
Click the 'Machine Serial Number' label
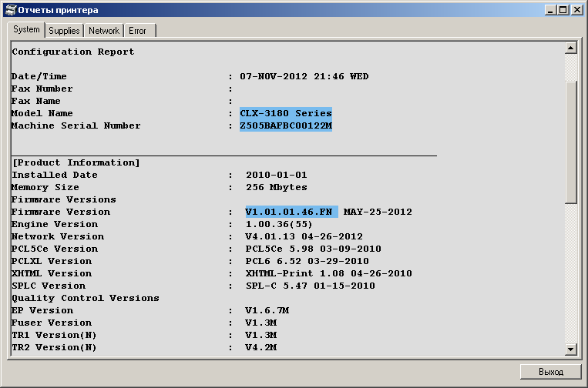tap(76, 125)
